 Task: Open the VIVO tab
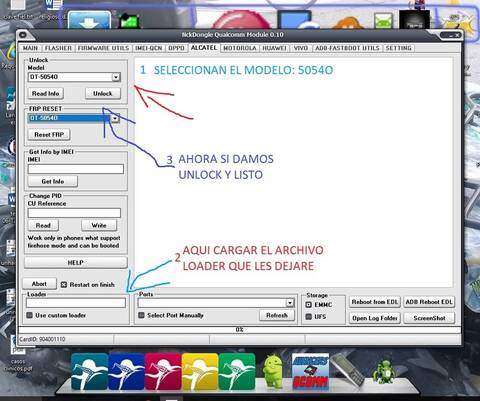click(301, 48)
